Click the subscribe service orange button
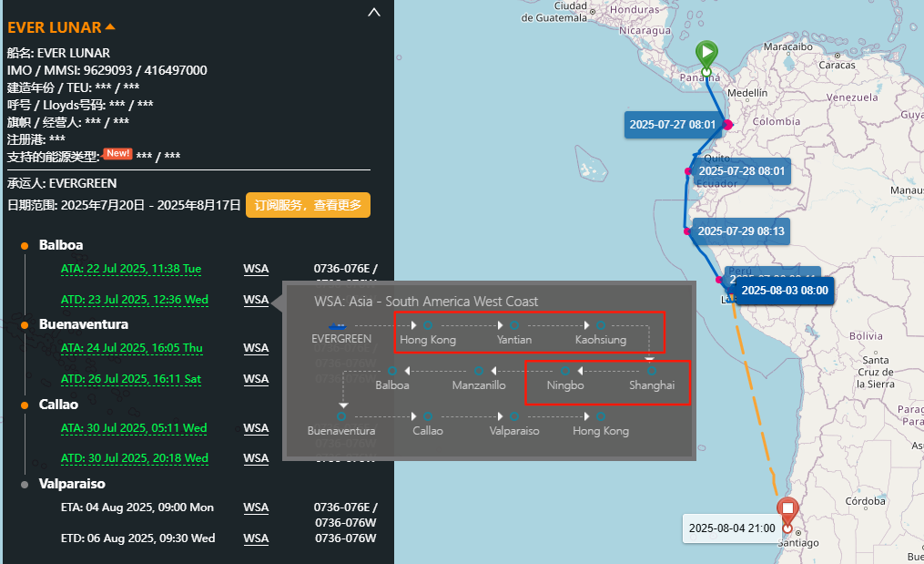Image resolution: width=924 pixels, height=564 pixels. pos(308,205)
